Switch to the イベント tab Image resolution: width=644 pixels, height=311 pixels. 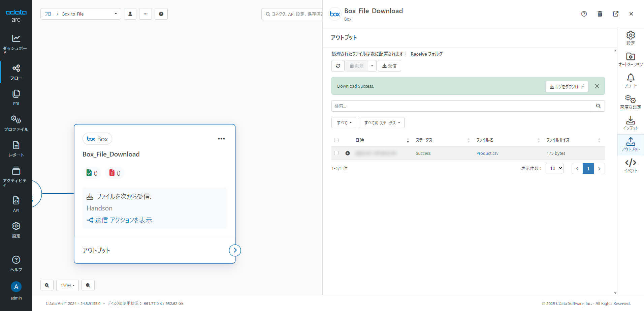pos(631,166)
